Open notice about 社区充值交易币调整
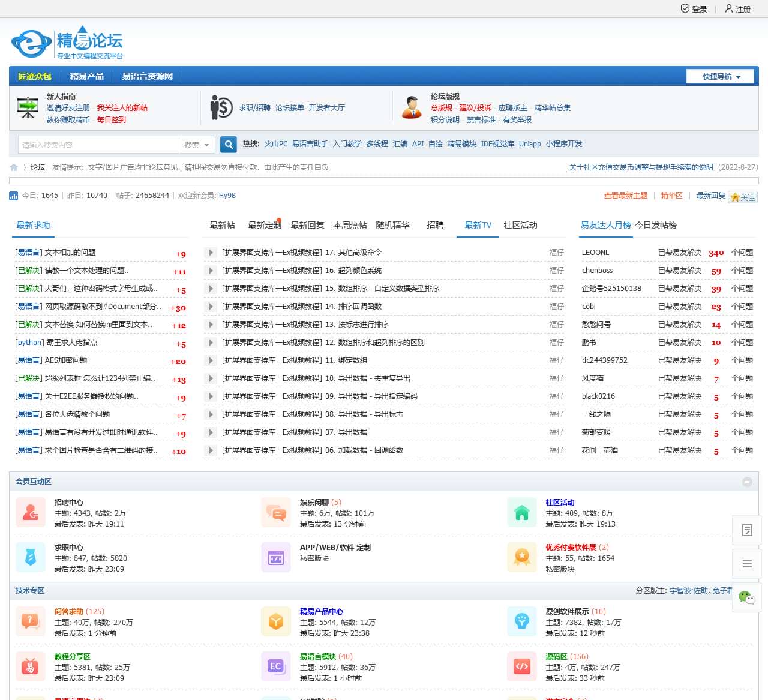 point(641,167)
